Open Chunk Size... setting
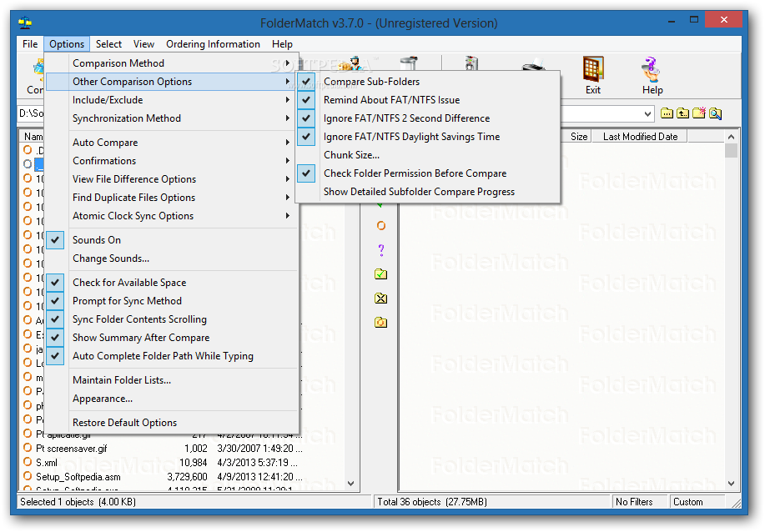765x532 pixels. coord(428,155)
